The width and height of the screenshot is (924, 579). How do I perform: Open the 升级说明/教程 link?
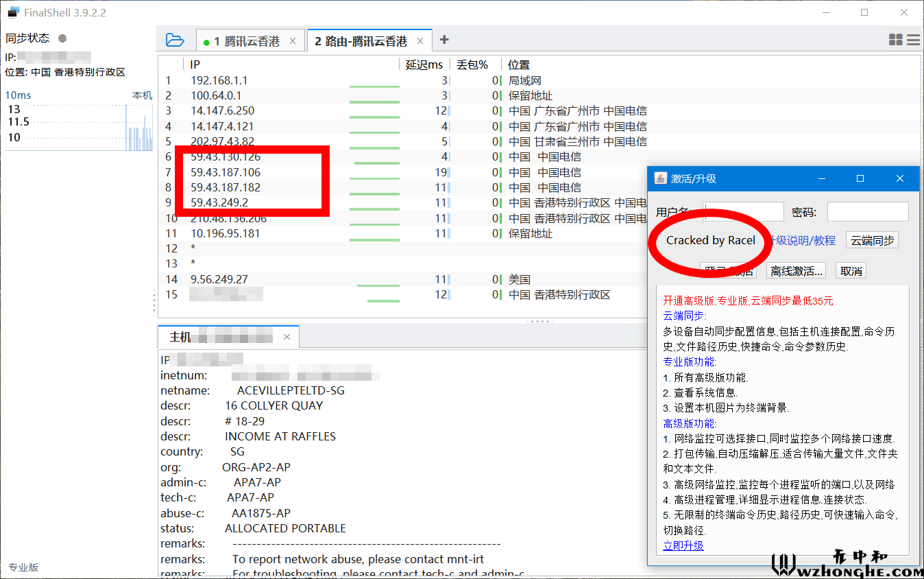[801, 240]
